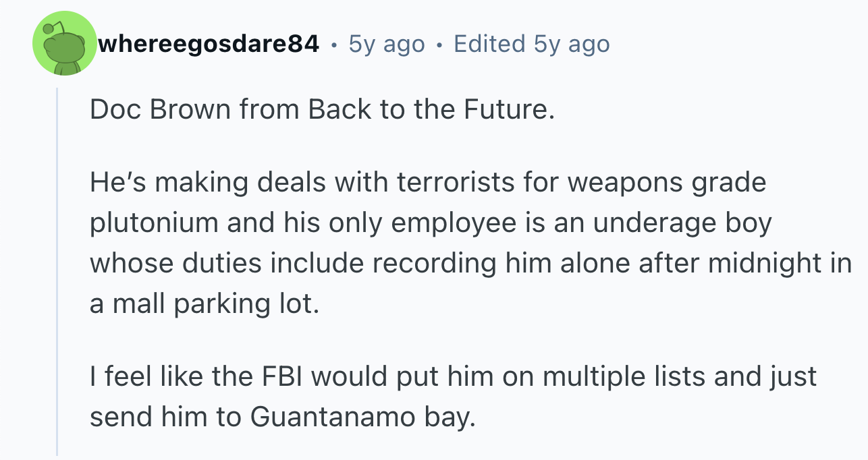Screen dimensions: 868x460
Task: Click the word FBI
Action: point(278,376)
